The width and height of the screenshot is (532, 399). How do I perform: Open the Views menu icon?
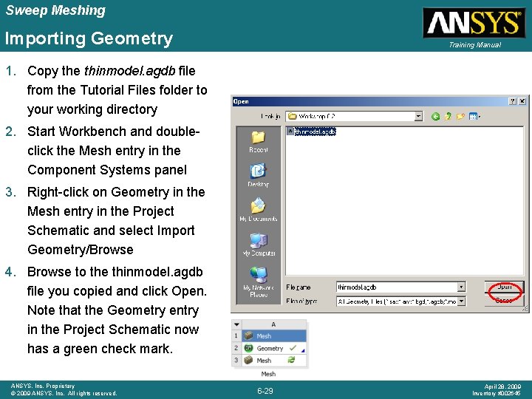(x=474, y=117)
